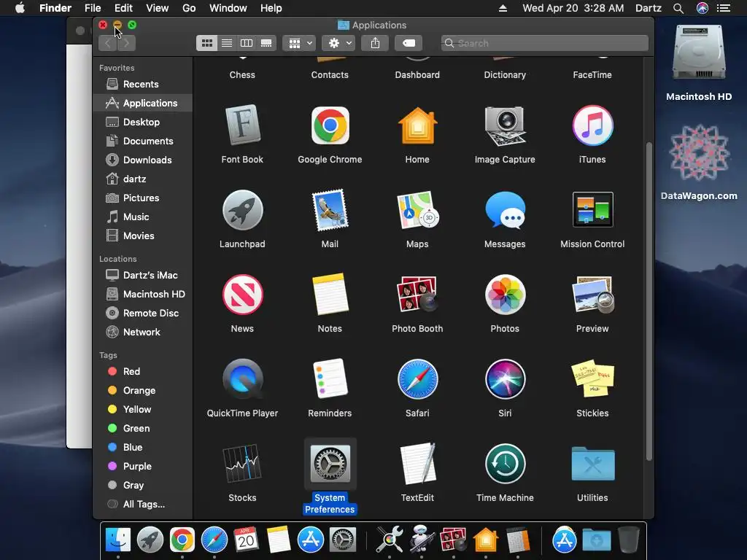This screenshot has height=560, width=747.
Task: Open the Font Book application icon
Action: coord(242,125)
